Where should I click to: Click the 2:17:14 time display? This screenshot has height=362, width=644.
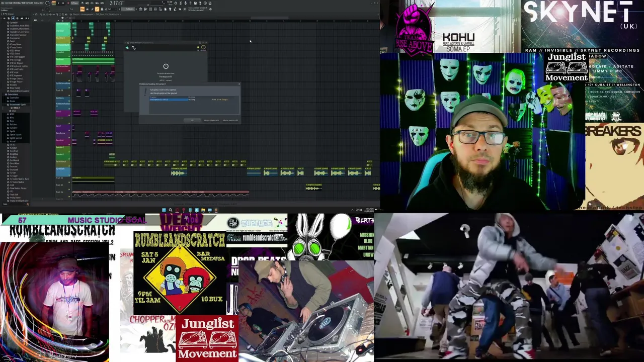pyautogui.click(x=116, y=3)
